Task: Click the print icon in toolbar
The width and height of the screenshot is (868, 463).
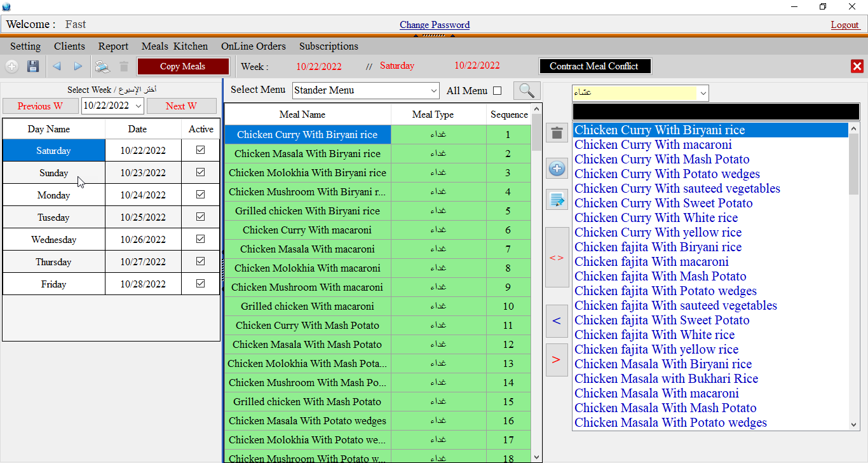Action: click(x=102, y=66)
